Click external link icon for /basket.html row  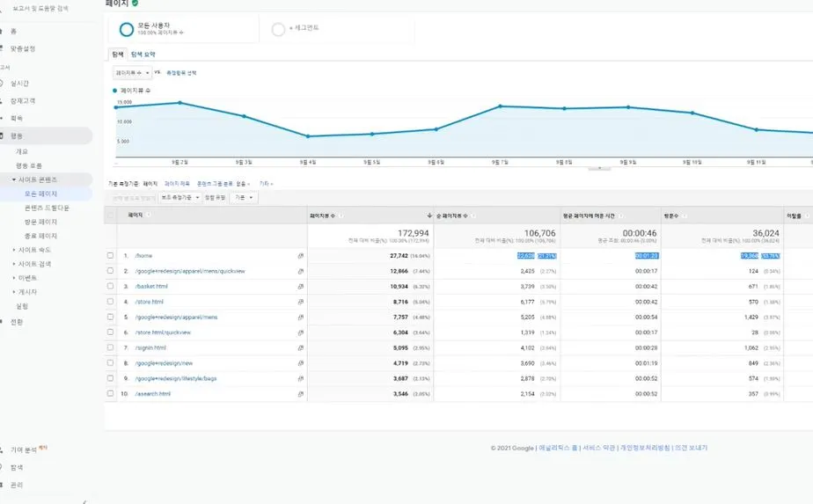point(301,286)
